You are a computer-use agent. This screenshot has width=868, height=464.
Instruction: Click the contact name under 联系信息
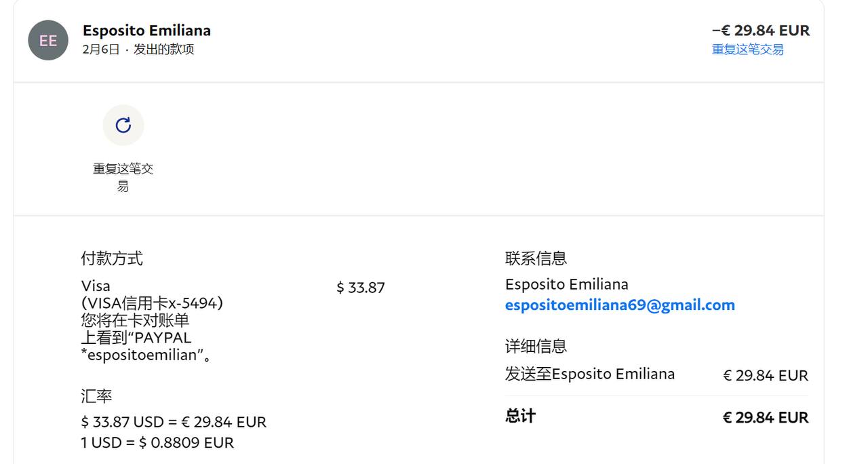[566, 284]
